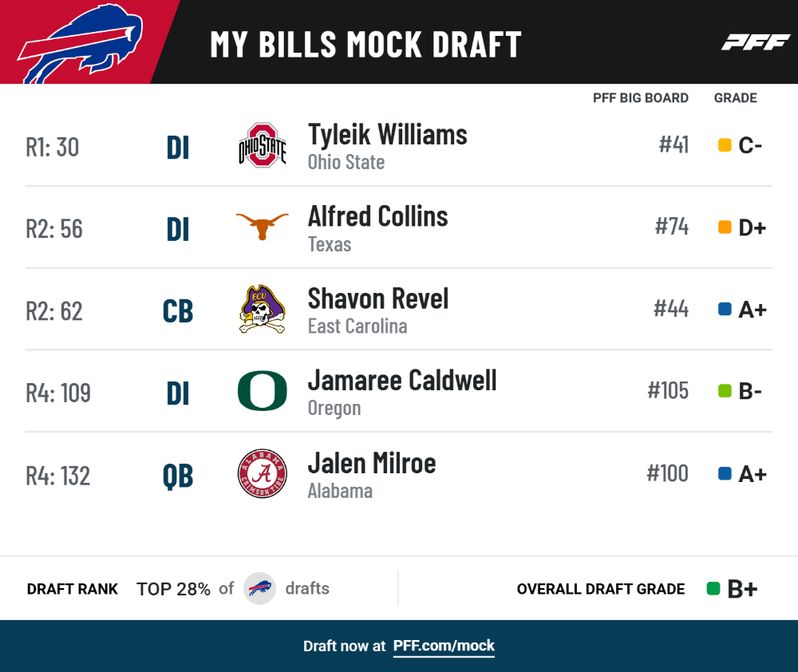
Task: Select Tyleik Williams player name
Action: 387,135
